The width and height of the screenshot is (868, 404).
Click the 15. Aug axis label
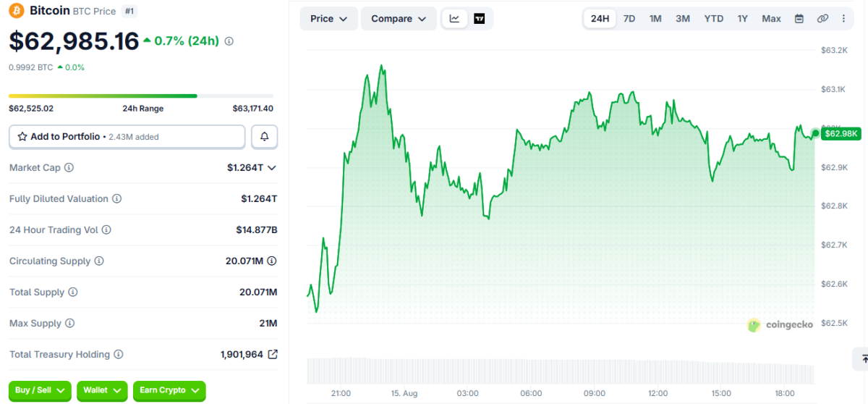click(x=404, y=393)
